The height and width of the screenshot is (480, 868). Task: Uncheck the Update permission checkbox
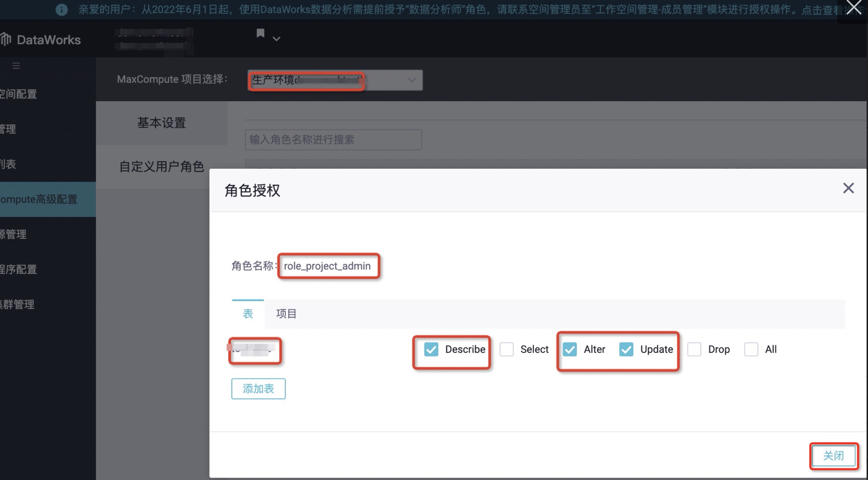point(626,349)
